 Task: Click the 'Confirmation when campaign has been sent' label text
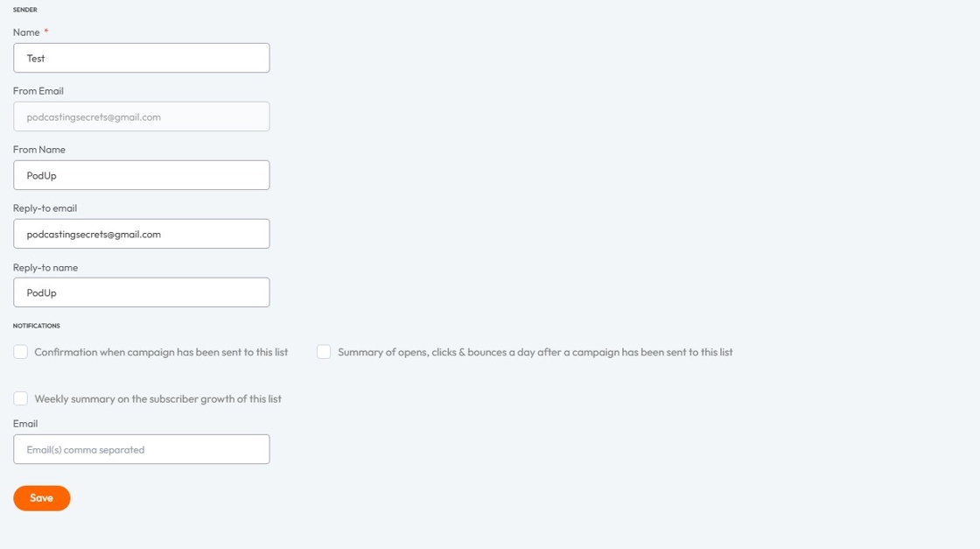click(x=161, y=352)
